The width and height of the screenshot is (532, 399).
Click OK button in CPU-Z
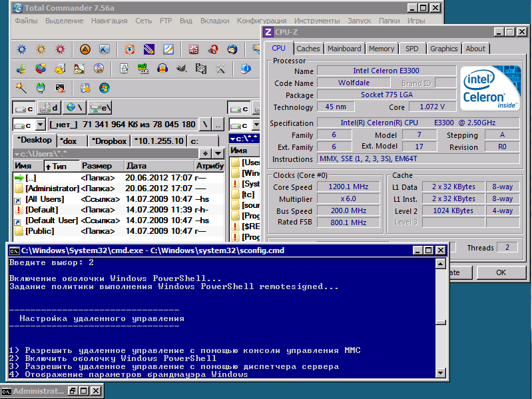point(501,272)
